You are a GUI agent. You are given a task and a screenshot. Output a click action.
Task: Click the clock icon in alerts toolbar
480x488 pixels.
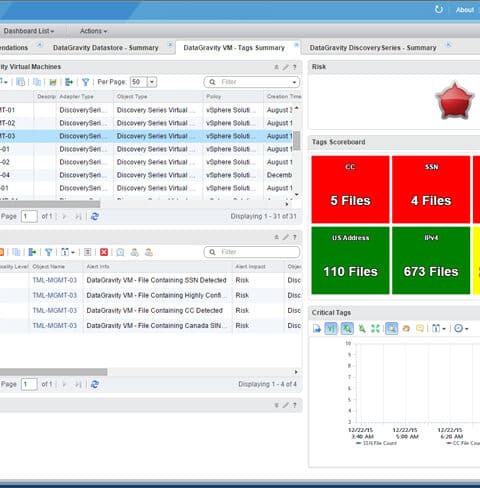tap(120, 252)
